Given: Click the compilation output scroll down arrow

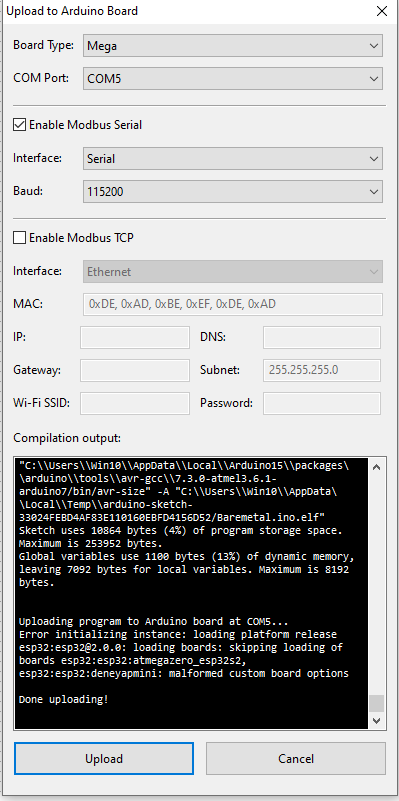Looking at the screenshot, I should point(377,720).
